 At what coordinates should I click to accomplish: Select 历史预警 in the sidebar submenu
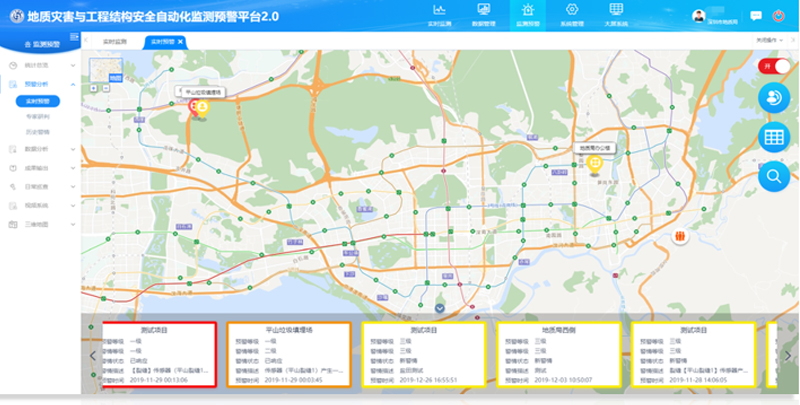pyautogui.click(x=37, y=131)
